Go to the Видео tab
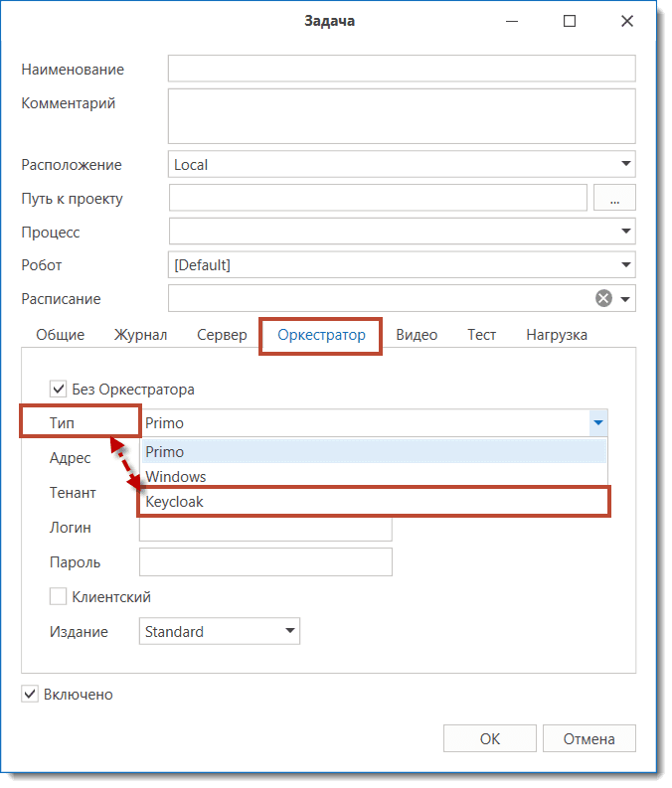Viewport: 672px width, 788px height. (417, 335)
